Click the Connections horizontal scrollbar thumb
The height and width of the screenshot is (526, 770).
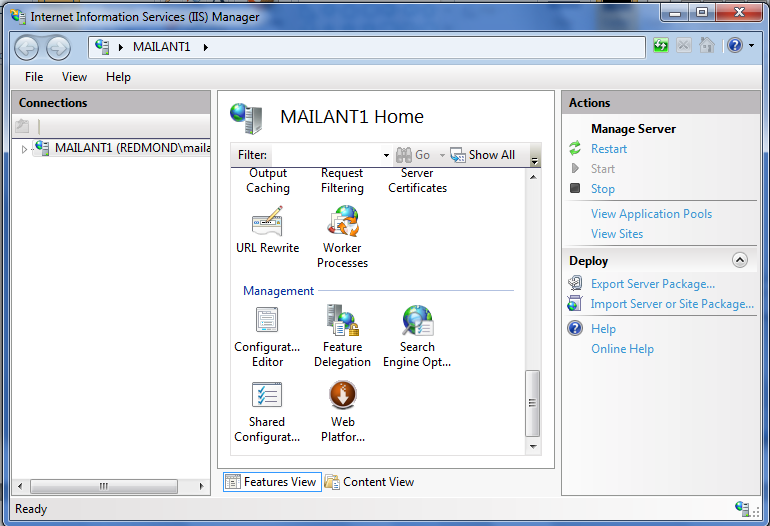click(104, 486)
